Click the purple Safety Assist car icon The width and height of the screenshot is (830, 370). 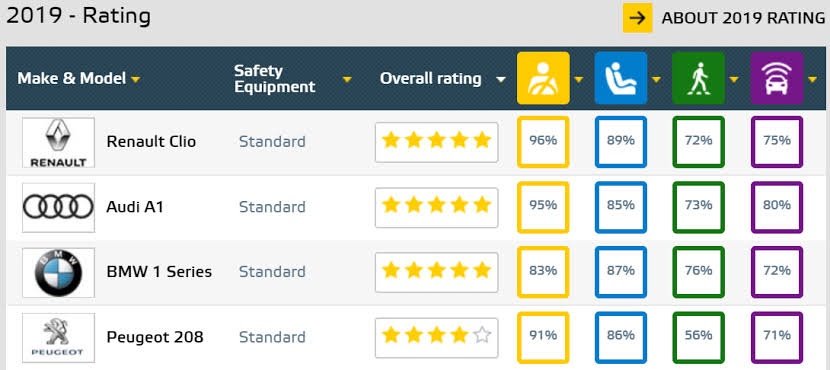tap(777, 78)
